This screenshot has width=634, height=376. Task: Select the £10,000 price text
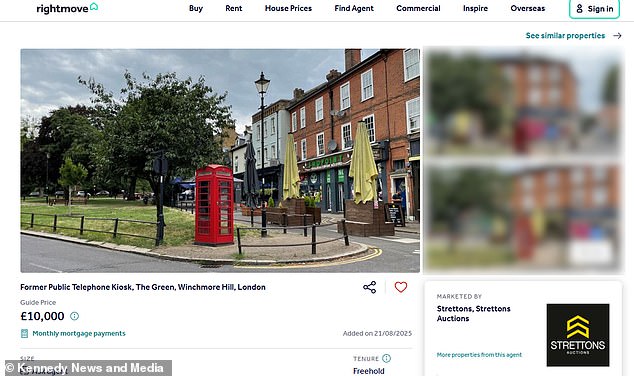click(x=42, y=316)
